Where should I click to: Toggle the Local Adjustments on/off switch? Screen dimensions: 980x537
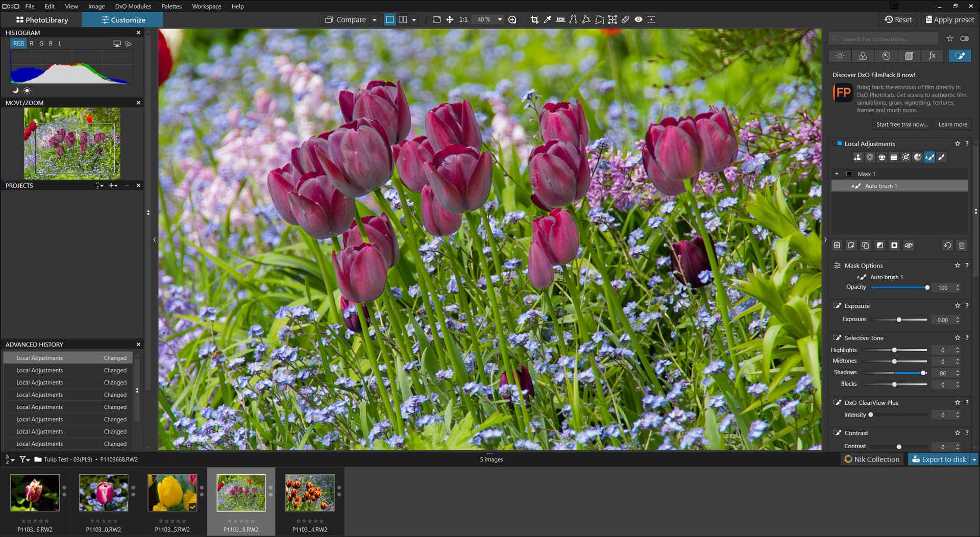tap(839, 143)
